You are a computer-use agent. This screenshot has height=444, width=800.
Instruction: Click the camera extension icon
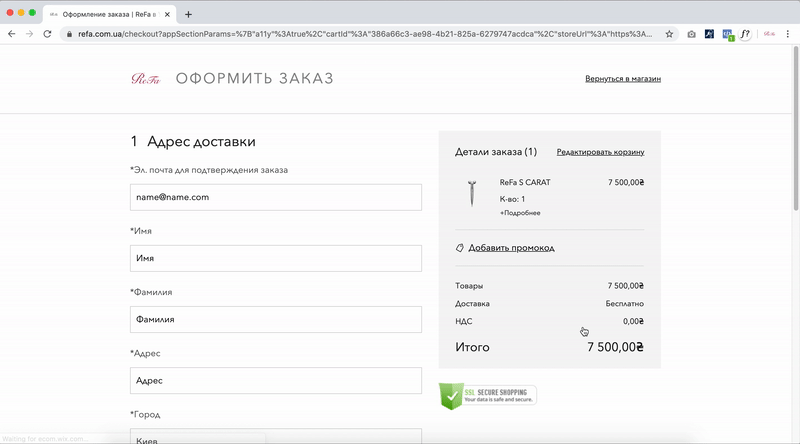[691, 34]
